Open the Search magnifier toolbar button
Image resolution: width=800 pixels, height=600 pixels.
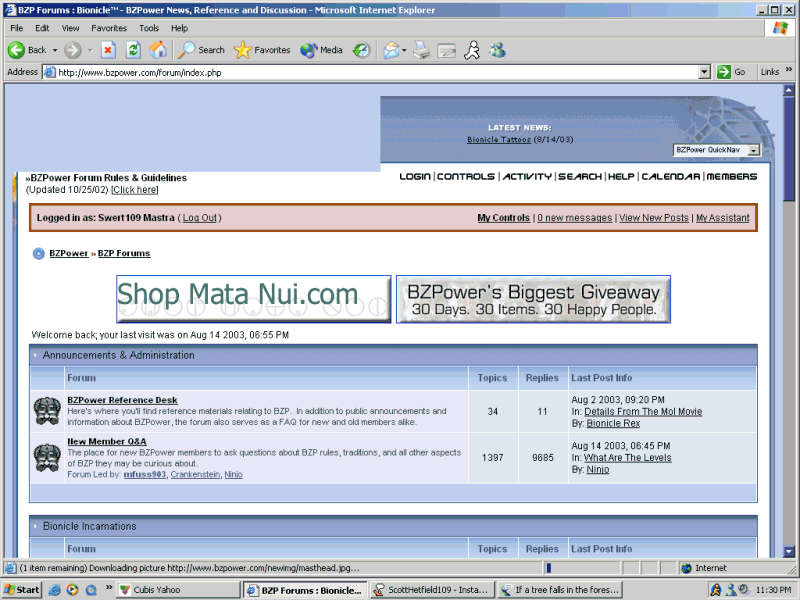[202, 50]
